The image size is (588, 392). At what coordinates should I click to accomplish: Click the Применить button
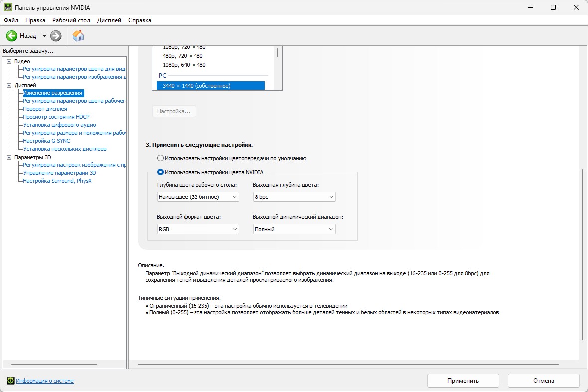463,381
